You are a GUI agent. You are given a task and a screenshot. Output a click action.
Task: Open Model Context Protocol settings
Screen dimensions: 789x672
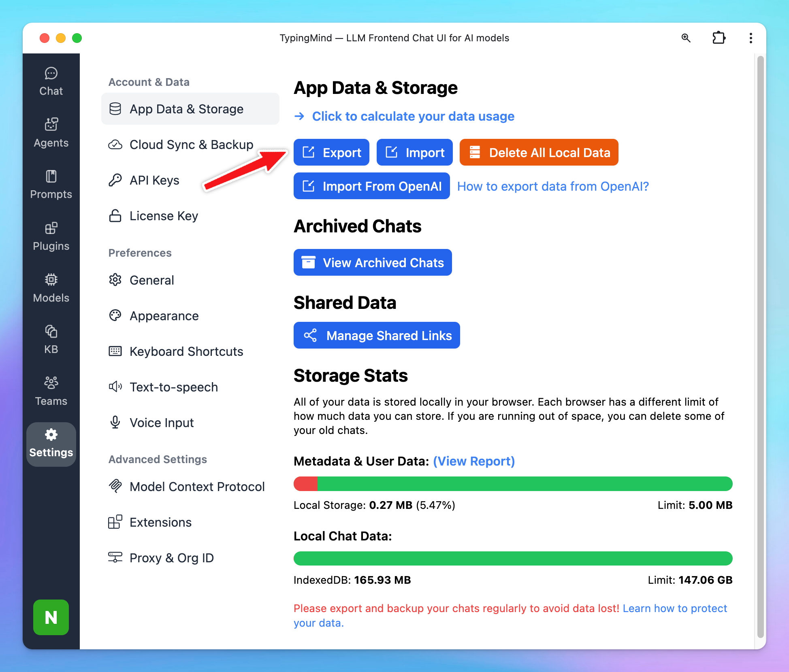point(197,487)
